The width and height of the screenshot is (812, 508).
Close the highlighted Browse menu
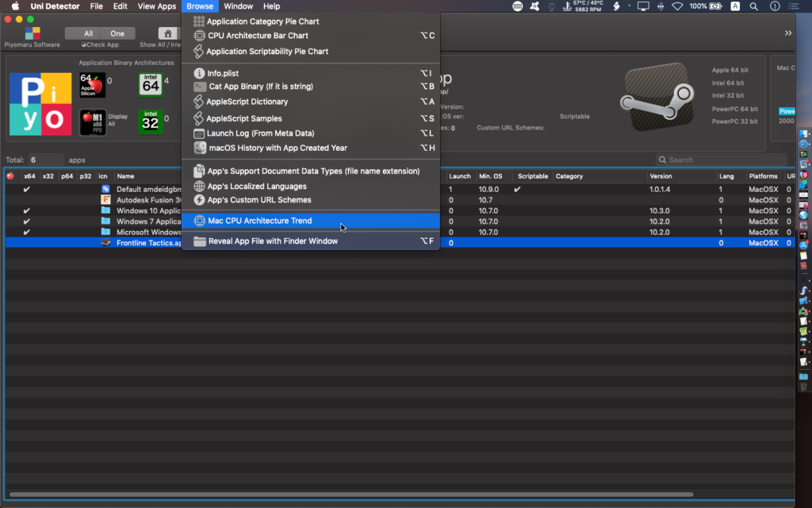tap(200, 6)
